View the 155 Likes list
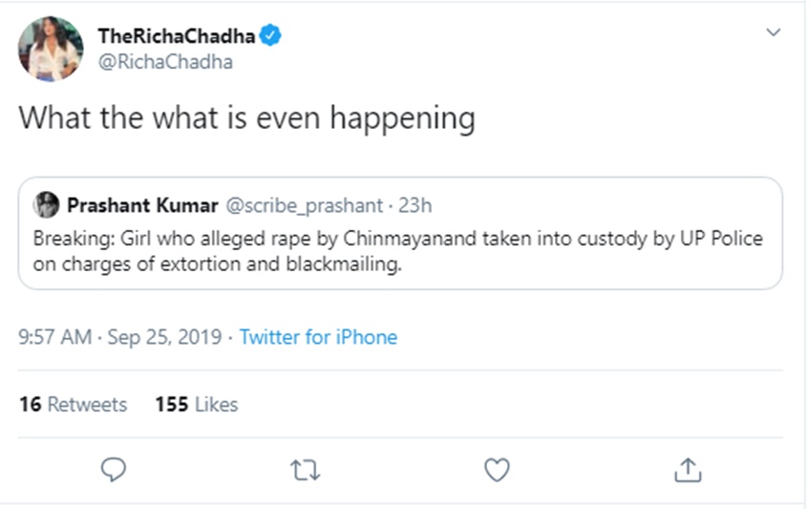This screenshot has height=509, width=812. pos(196,404)
